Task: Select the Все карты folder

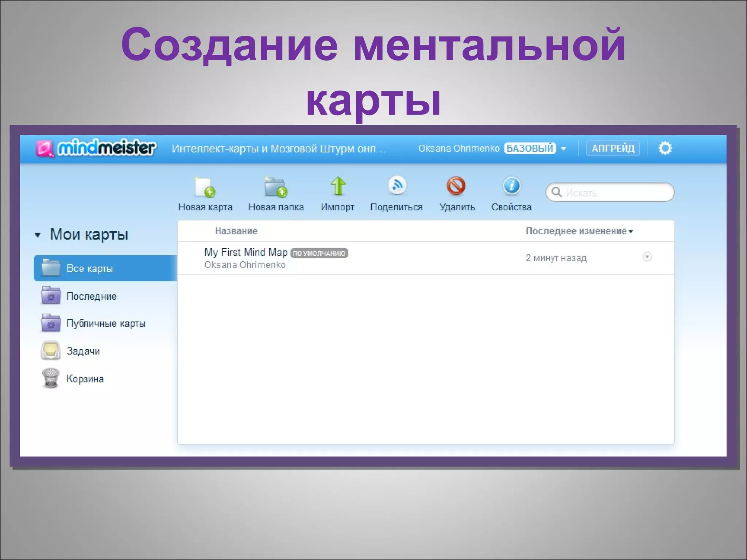Action: [105, 268]
